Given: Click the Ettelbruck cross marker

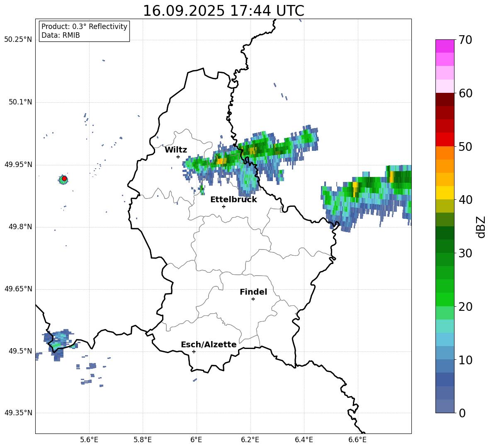Looking at the screenshot, I should coord(224,206).
